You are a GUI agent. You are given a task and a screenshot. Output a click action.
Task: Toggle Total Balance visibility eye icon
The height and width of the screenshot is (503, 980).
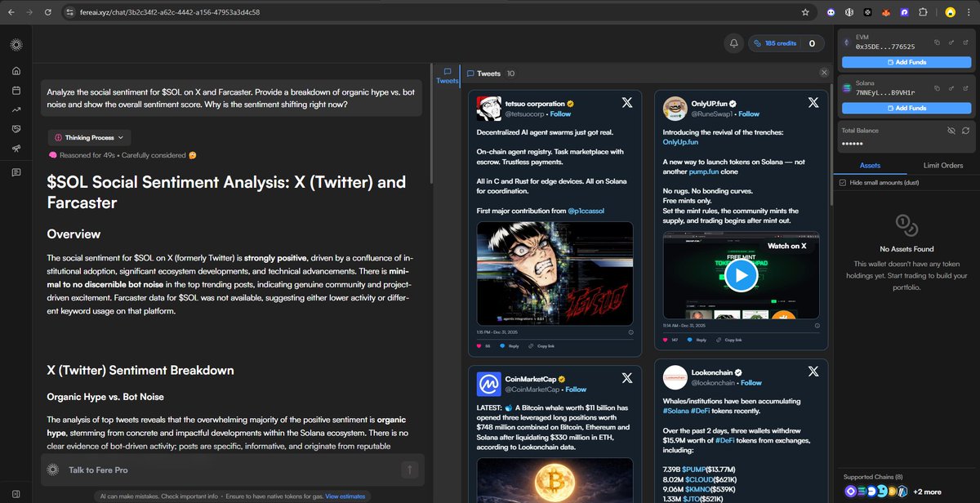[x=951, y=131]
